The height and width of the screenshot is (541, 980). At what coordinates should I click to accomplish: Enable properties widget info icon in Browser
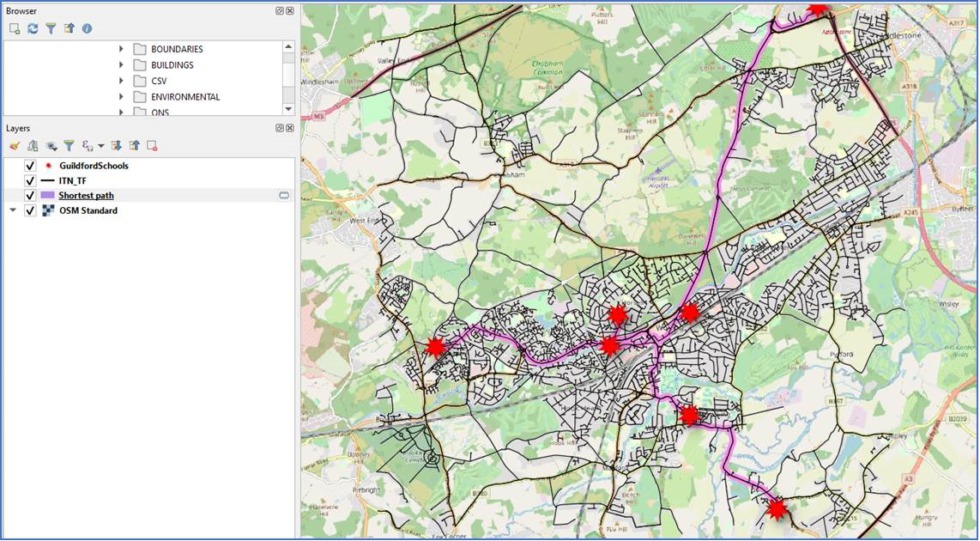point(87,29)
